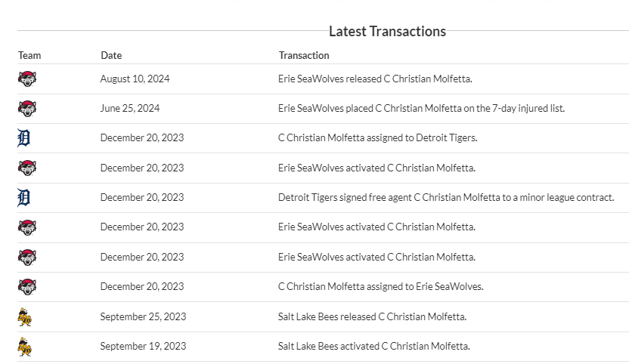Click the Team column header

tap(29, 55)
